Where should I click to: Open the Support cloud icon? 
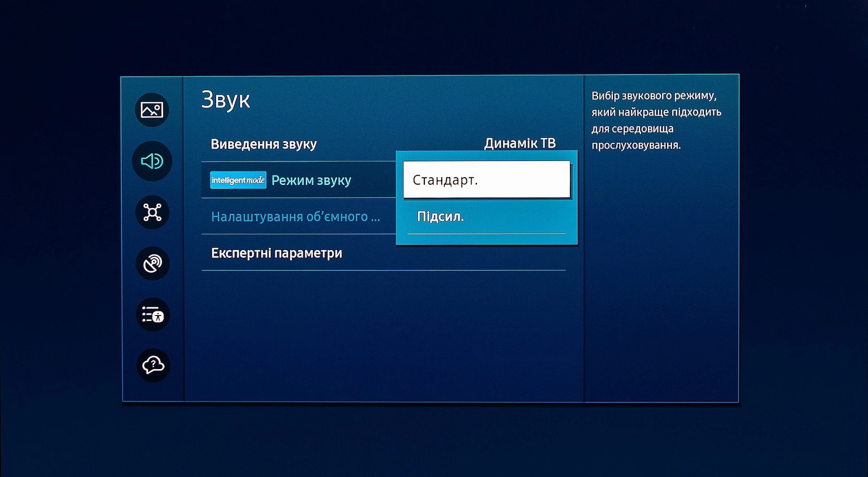click(153, 365)
